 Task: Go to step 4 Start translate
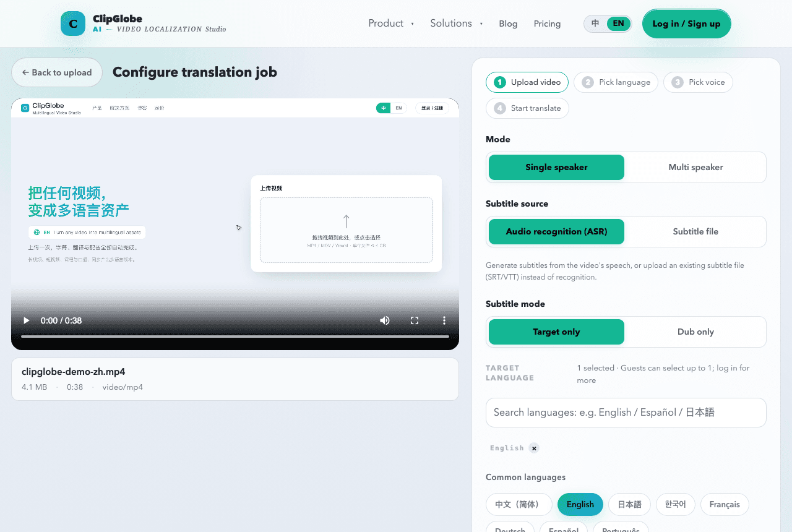point(527,108)
